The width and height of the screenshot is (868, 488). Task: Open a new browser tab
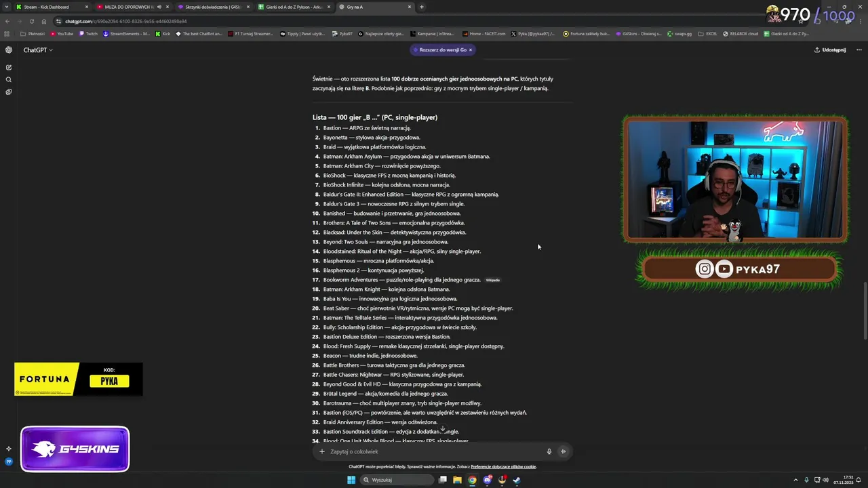click(x=422, y=7)
